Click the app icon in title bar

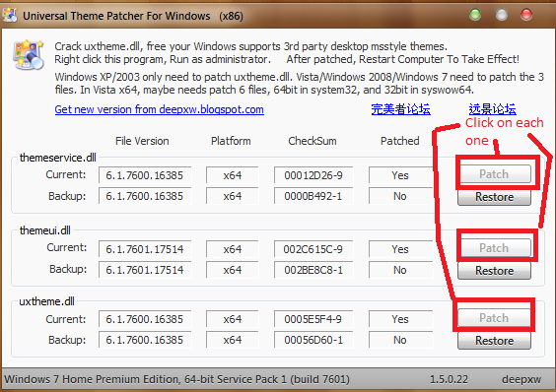pyautogui.click(x=9, y=15)
